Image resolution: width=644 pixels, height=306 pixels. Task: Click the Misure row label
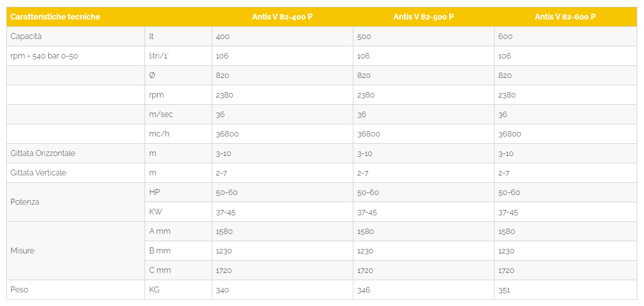click(75, 251)
